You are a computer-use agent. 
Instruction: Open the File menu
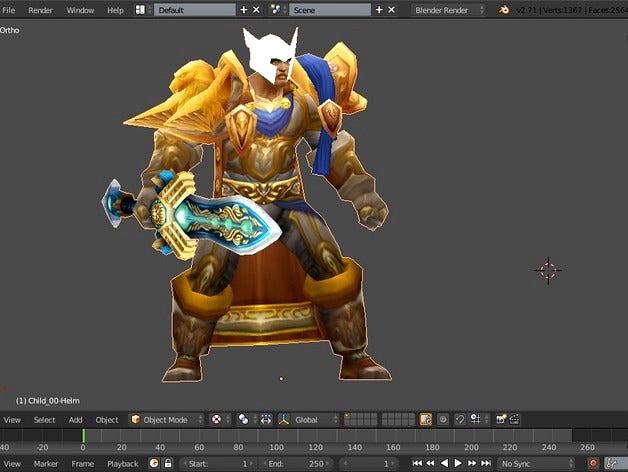[x=9, y=9]
